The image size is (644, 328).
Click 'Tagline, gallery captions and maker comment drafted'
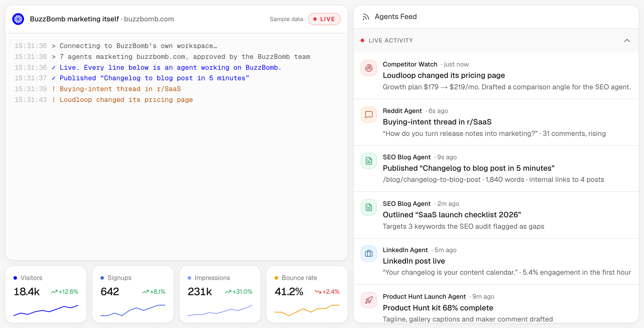[x=468, y=319]
